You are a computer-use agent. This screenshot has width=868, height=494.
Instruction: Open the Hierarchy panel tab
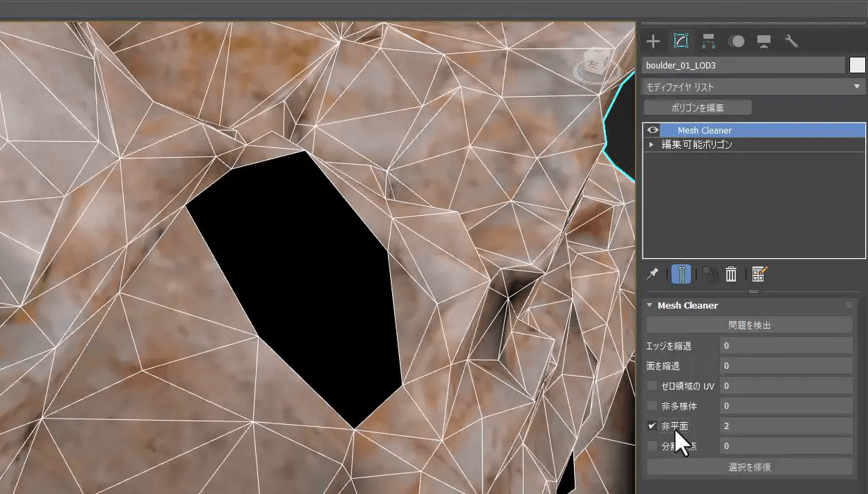click(x=708, y=42)
